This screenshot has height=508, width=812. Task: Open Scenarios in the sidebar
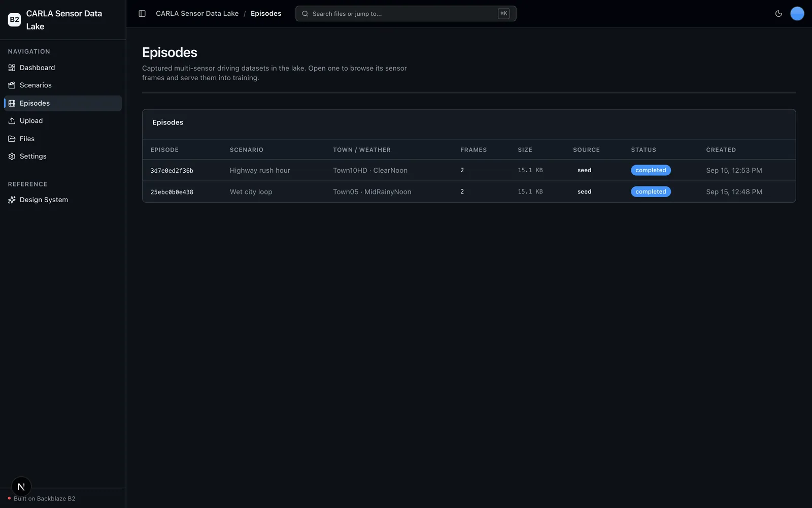pyautogui.click(x=63, y=85)
